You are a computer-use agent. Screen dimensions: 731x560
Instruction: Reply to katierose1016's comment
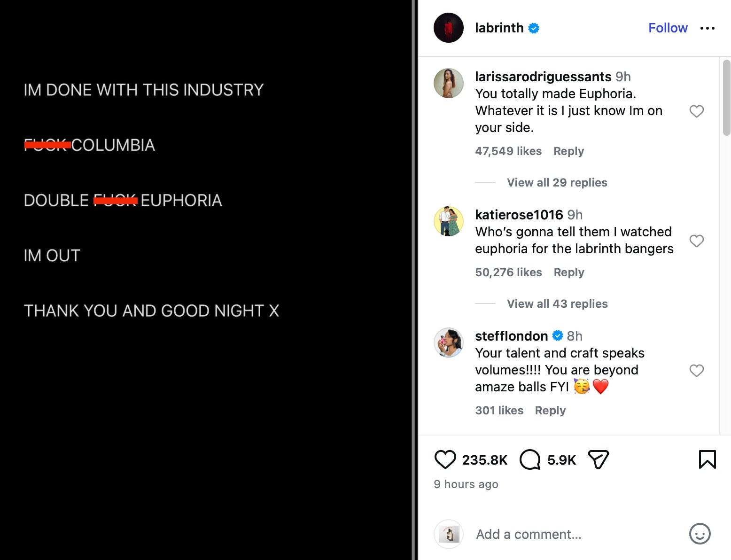point(568,272)
